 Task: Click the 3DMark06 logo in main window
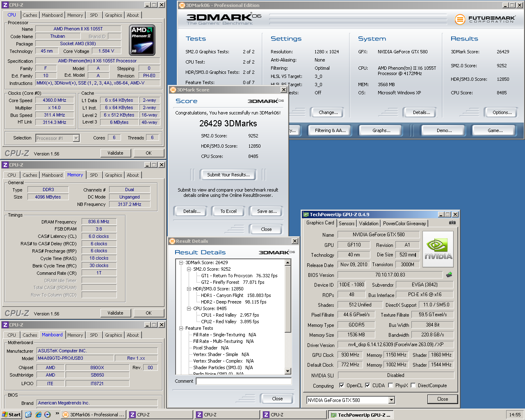pos(224,18)
